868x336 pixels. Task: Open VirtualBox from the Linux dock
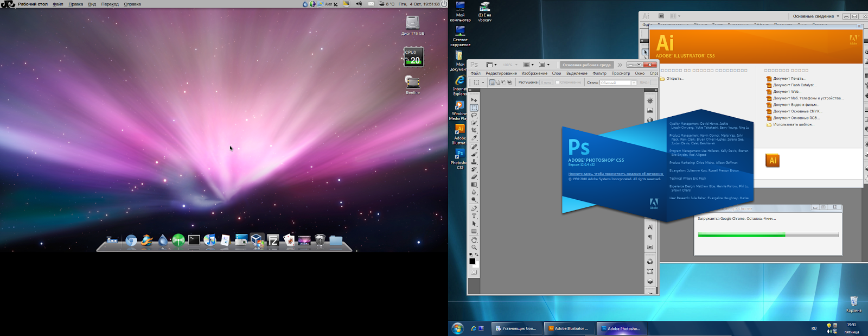(x=257, y=240)
